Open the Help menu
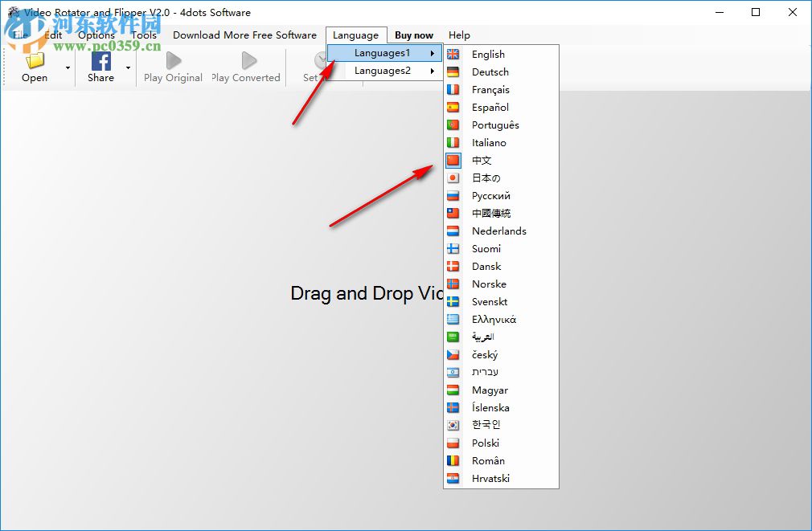The height and width of the screenshot is (531, 812). tap(459, 35)
